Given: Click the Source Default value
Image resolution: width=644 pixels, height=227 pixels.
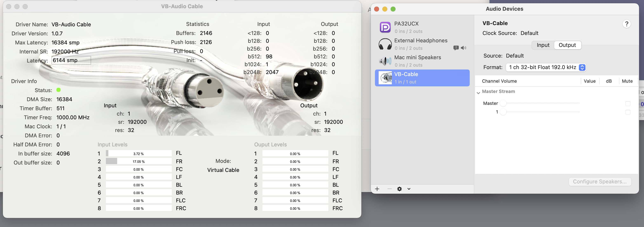Looking at the screenshot, I should point(514,56).
